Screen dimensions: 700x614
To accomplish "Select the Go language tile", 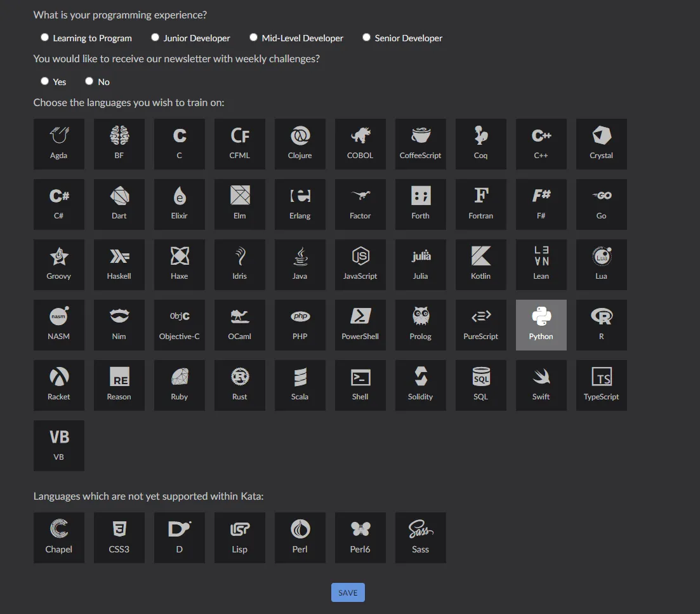I will click(x=602, y=204).
